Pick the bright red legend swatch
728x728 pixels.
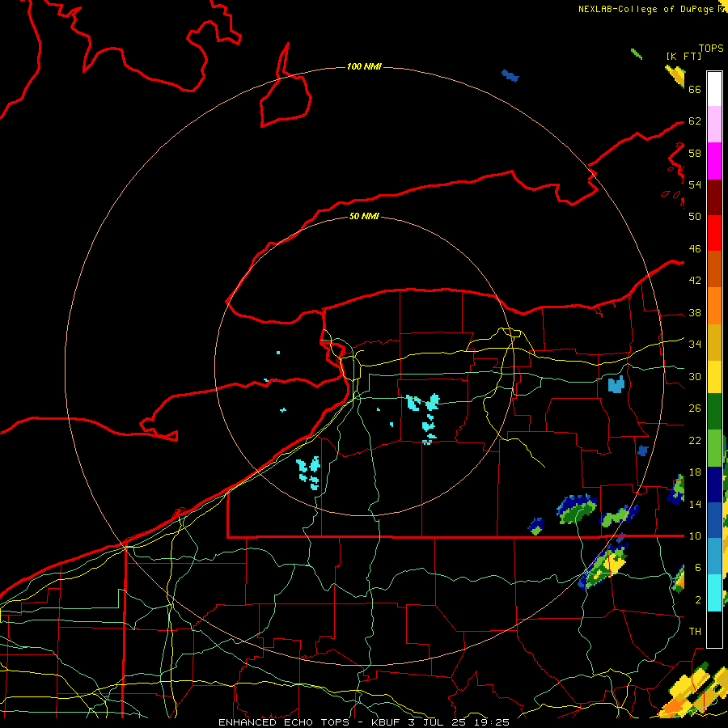coord(714,233)
